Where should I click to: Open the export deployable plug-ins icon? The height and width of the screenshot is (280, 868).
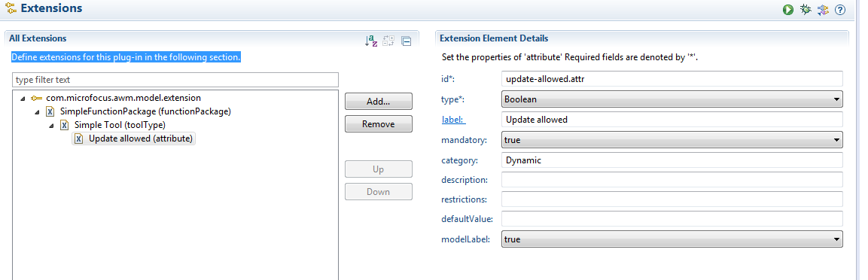pos(823,9)
